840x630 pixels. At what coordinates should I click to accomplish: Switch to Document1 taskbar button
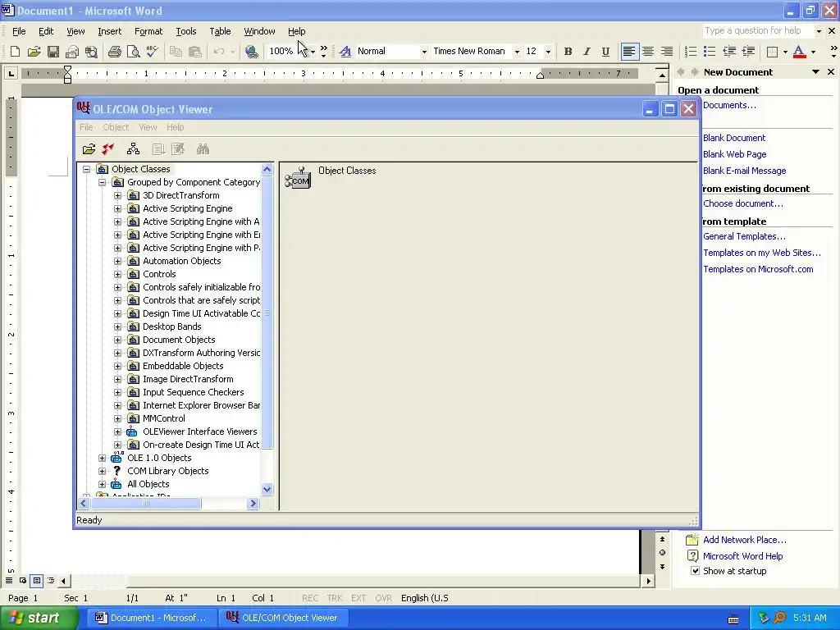pos(152,618)
